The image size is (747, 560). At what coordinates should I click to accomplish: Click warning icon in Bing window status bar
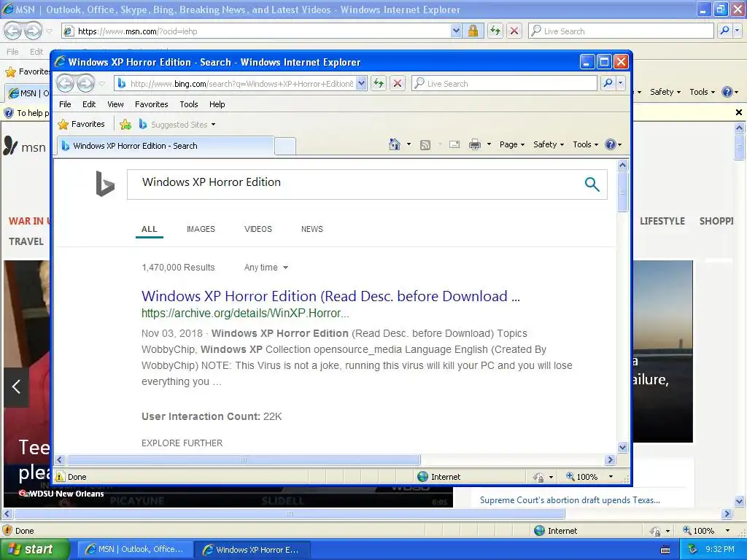(x=60, y=477)
